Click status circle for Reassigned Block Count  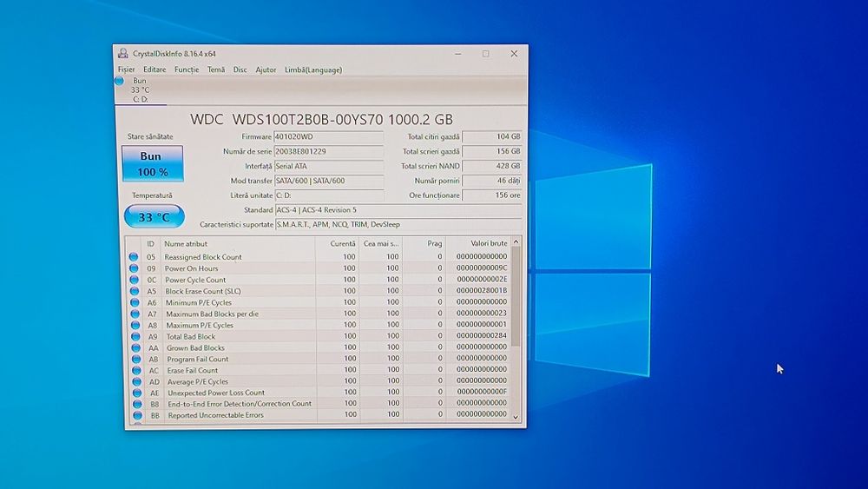(x=134, y=257)
